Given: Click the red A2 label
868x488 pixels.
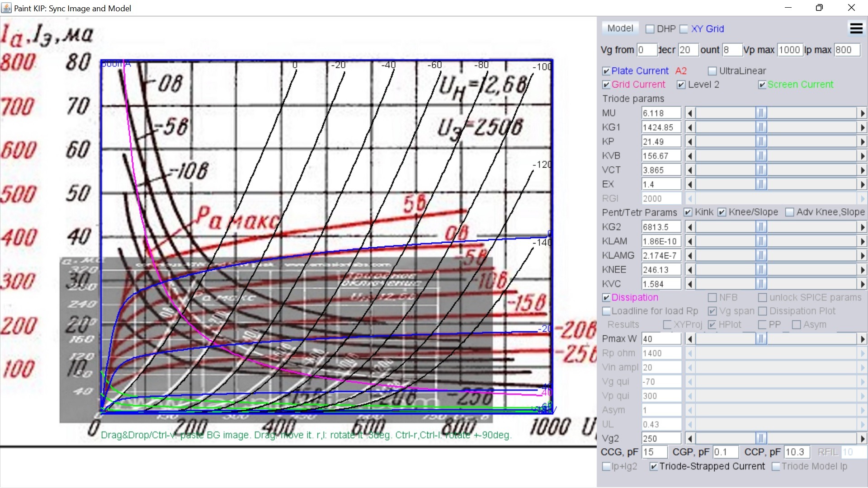Looking at the screenshot, I should point(681,71).
